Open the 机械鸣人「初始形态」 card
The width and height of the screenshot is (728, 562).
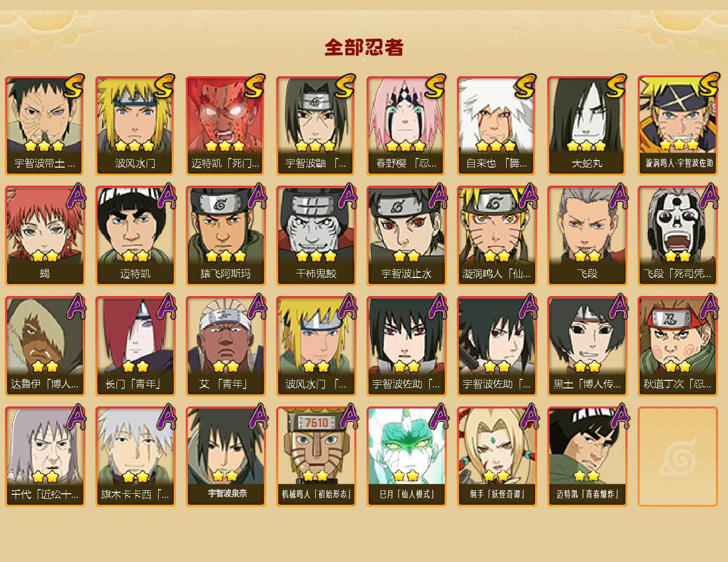(316, 457)
